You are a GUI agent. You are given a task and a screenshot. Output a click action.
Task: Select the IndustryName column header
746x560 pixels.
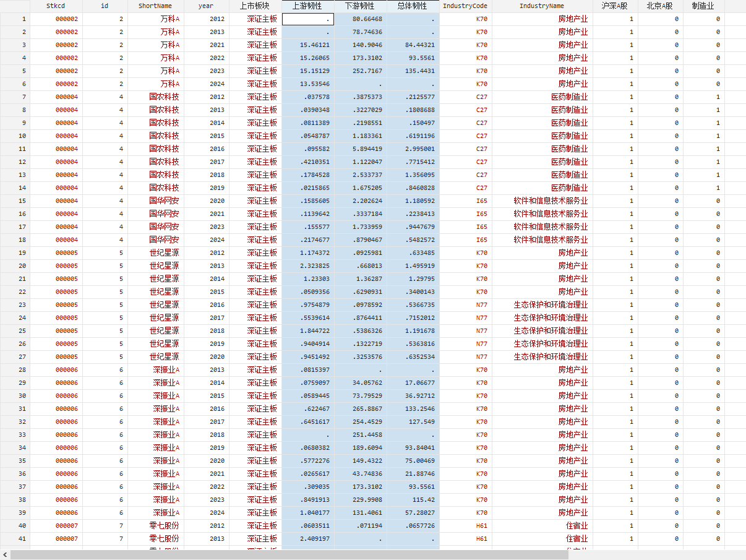[x=541, y=6]
